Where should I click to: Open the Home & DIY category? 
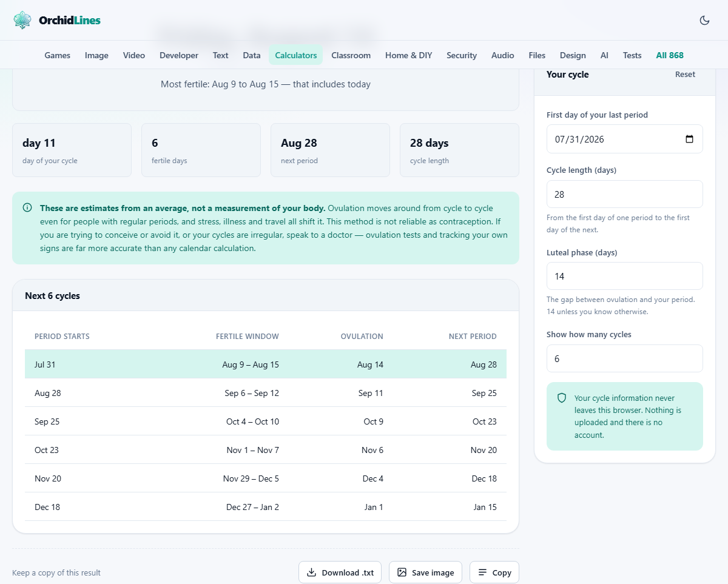[409, 55]
